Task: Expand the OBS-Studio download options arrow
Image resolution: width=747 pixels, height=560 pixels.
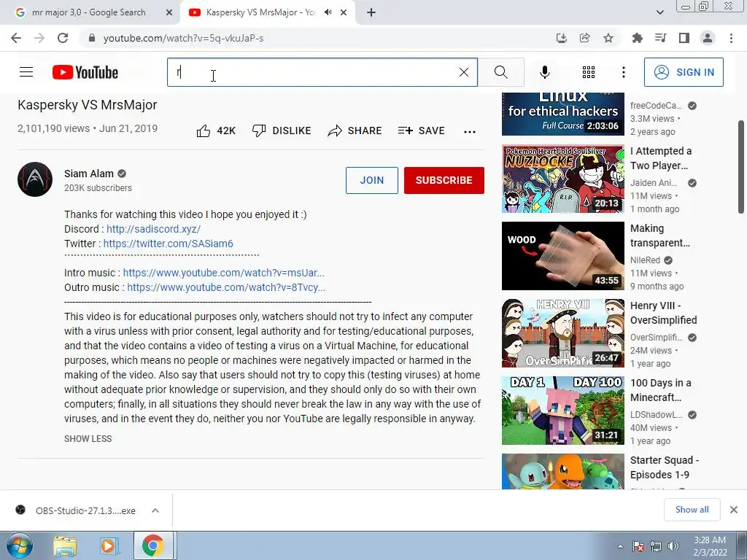Action: coord(155,510)
